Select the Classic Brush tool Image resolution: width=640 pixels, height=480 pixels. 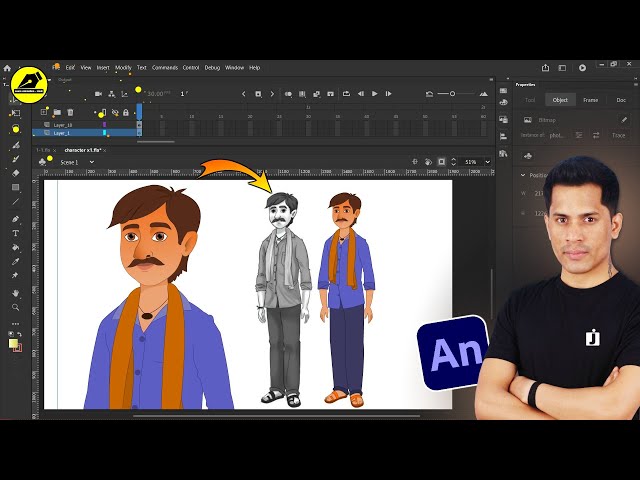pyautogui.click(x=16, y=159)
